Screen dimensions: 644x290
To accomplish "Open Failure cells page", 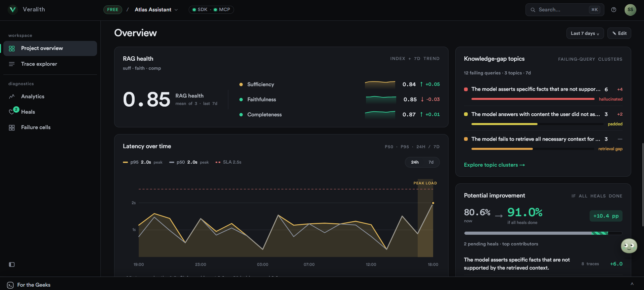I will point(50,127).
